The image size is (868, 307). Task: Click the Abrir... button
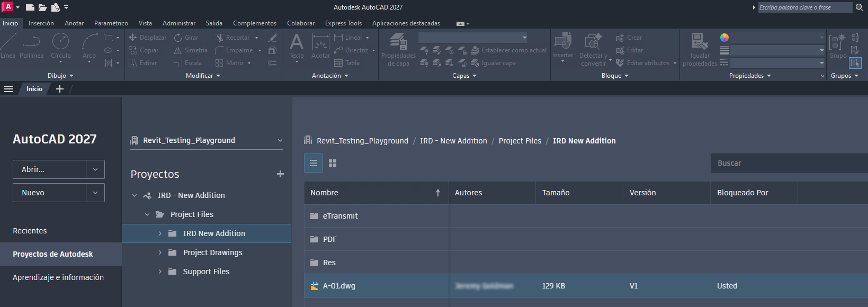tap(49, 169)
